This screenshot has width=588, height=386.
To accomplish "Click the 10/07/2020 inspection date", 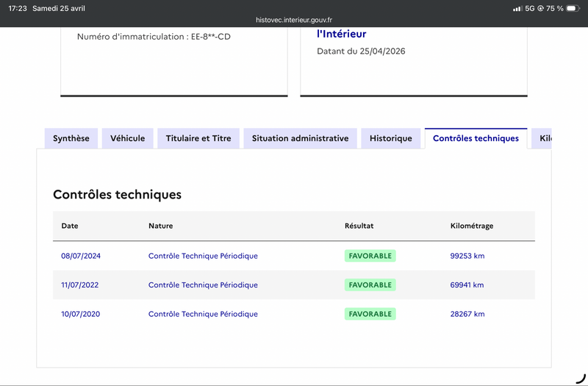I will pyautogui.click(x=81, y=314).
